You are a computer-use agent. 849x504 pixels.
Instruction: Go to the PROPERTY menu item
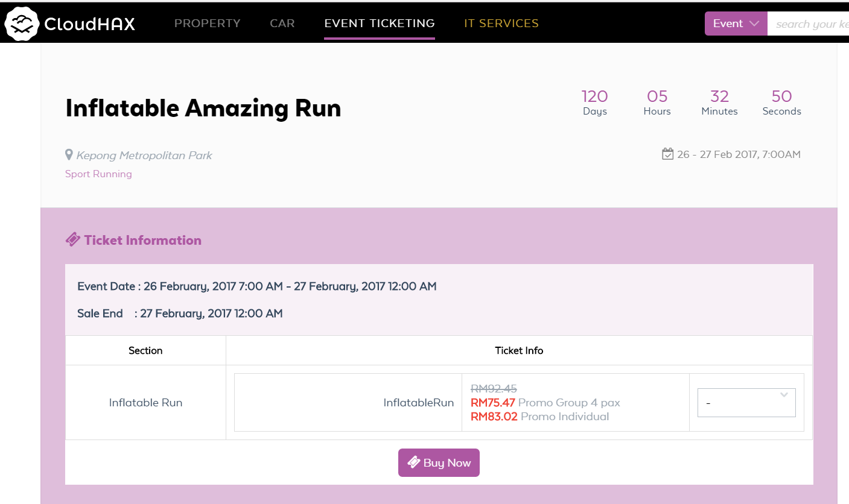(x=208, y=24)
